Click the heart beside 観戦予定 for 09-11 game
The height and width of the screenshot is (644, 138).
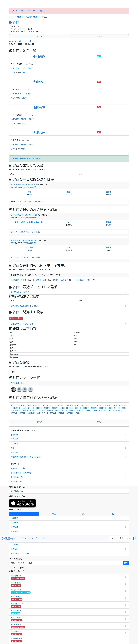coord(18,201)
